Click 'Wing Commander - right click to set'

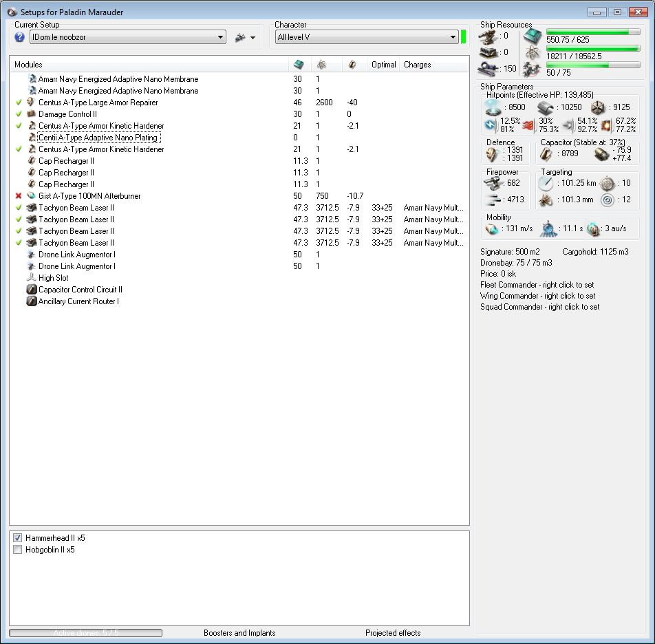pos(537,296)
